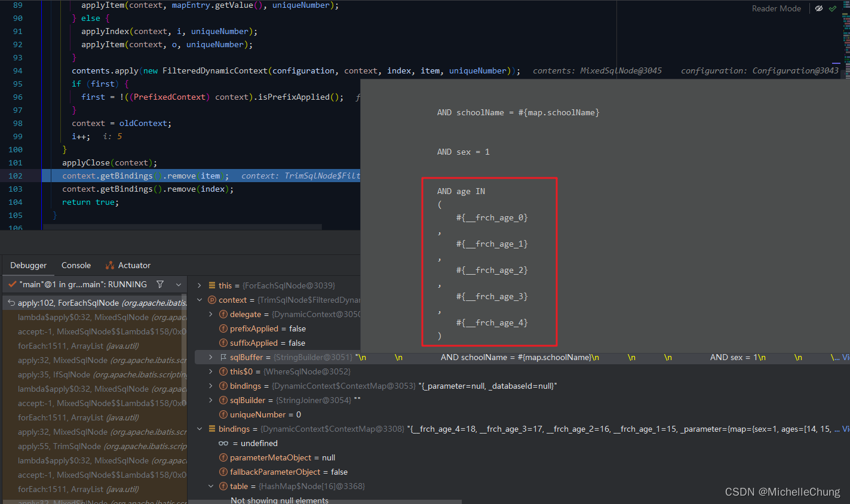Click the 'View' link at end of sqlBuffer row
The image size is (850, 504).
coord(845,357)
